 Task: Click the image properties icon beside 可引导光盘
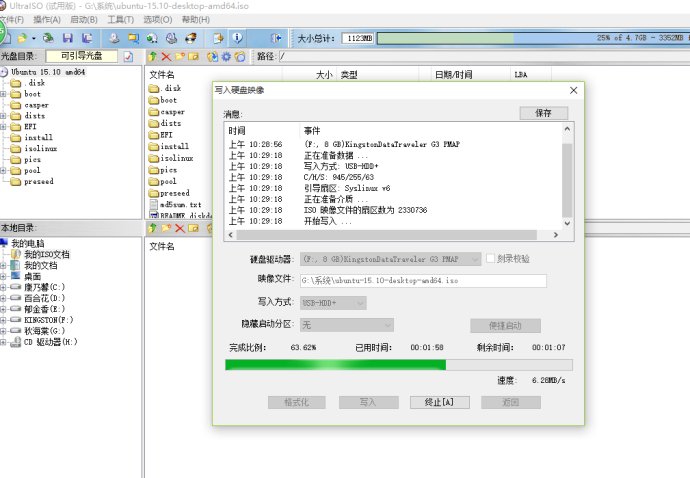pos(128,56)
